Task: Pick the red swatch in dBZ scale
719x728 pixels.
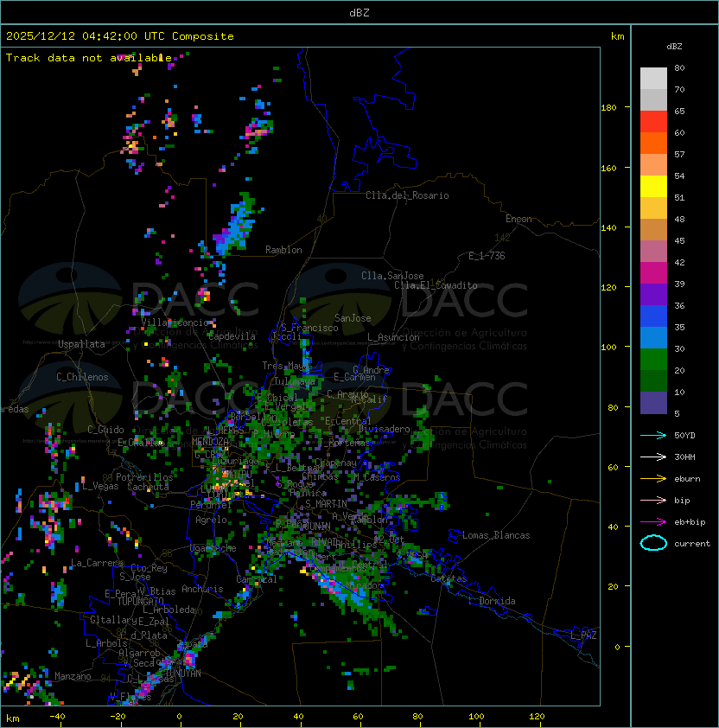Action: (653, 122)
